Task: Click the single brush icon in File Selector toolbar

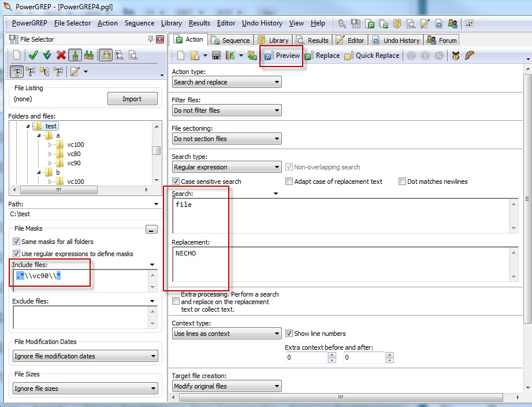Action: click(x=75, y=55)
